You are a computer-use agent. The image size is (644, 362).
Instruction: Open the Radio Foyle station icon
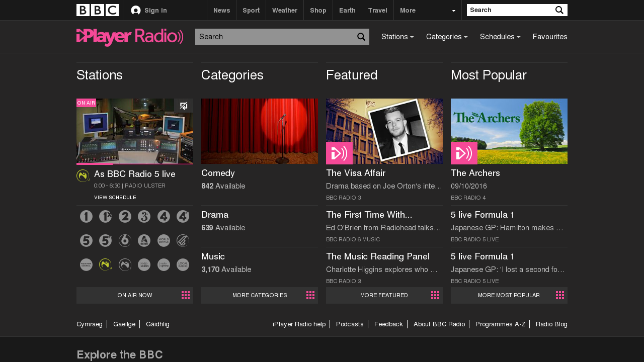125,264
